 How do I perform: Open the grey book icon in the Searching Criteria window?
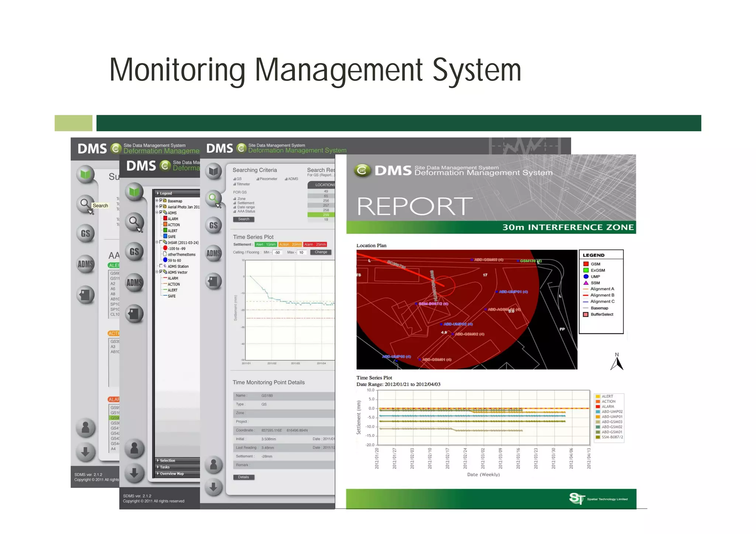213,171
